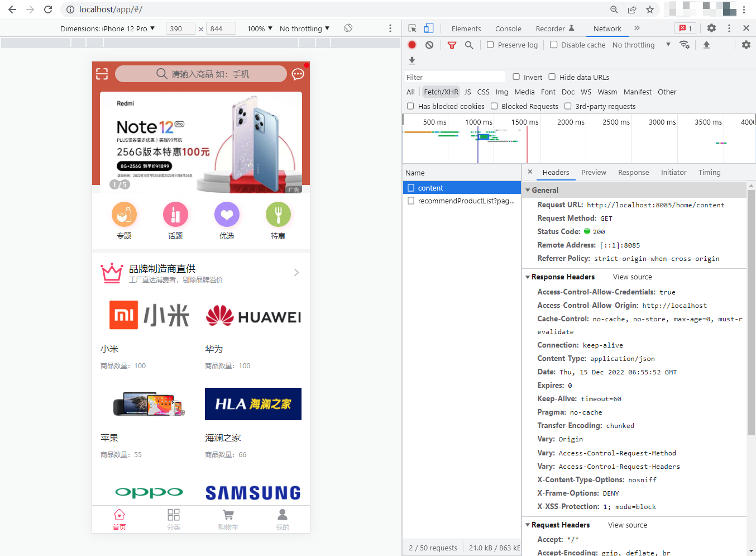Toggle device toolbar icon
Image resolution: width=756 pixels, height=556 pixels.
coord(429,28)
